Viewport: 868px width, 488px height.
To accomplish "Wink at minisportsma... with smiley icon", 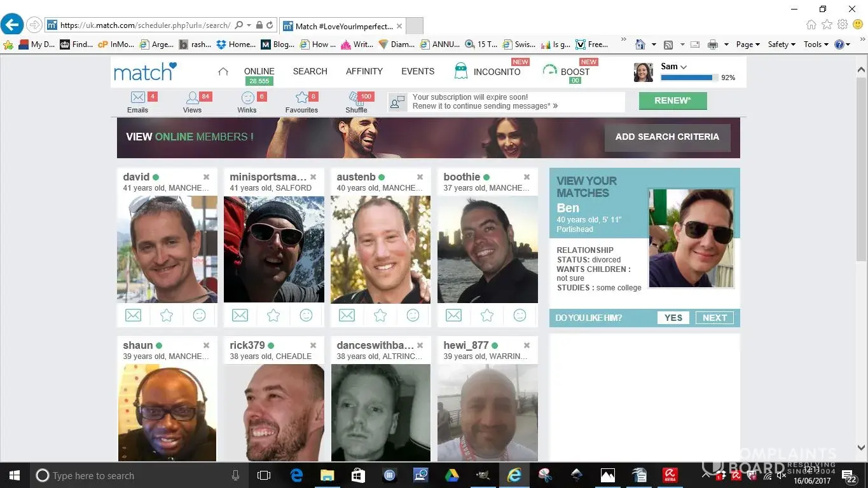I will [307, 315].
